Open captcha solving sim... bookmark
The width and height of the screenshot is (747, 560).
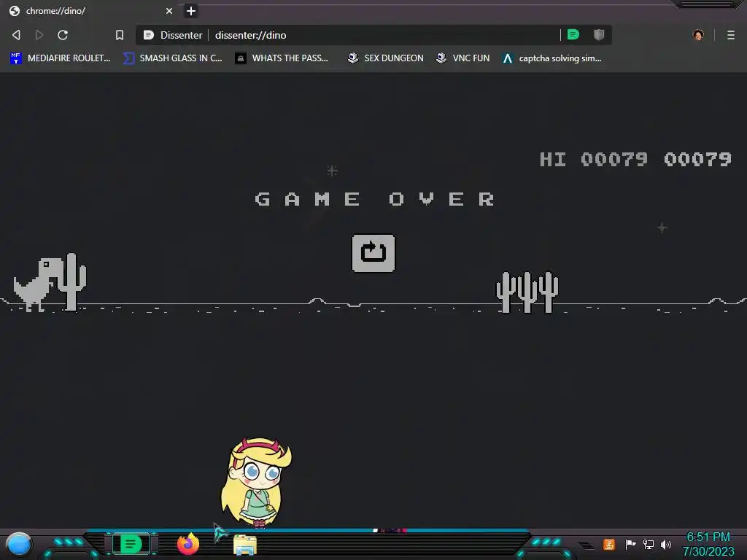552,58
